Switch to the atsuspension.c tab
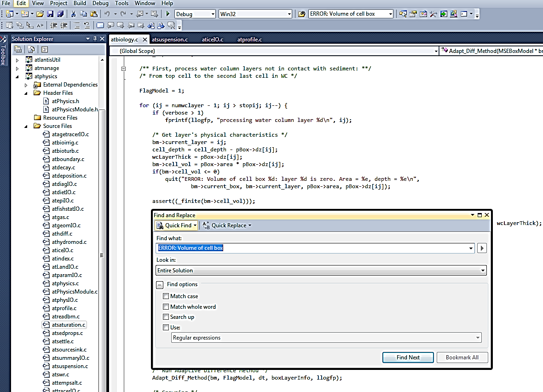This screenshot has height=392, width=543. click(170, 40)
